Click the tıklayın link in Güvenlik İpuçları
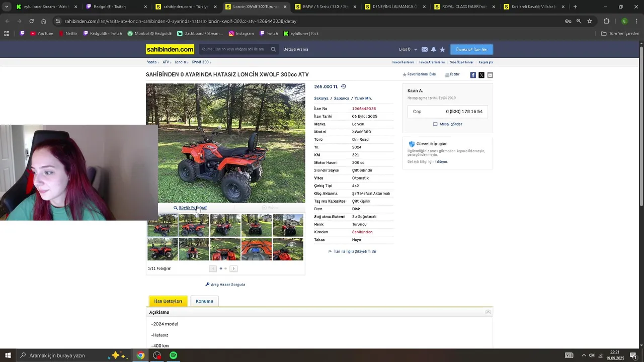Viewport: 644px width, 362px height. 441,162
